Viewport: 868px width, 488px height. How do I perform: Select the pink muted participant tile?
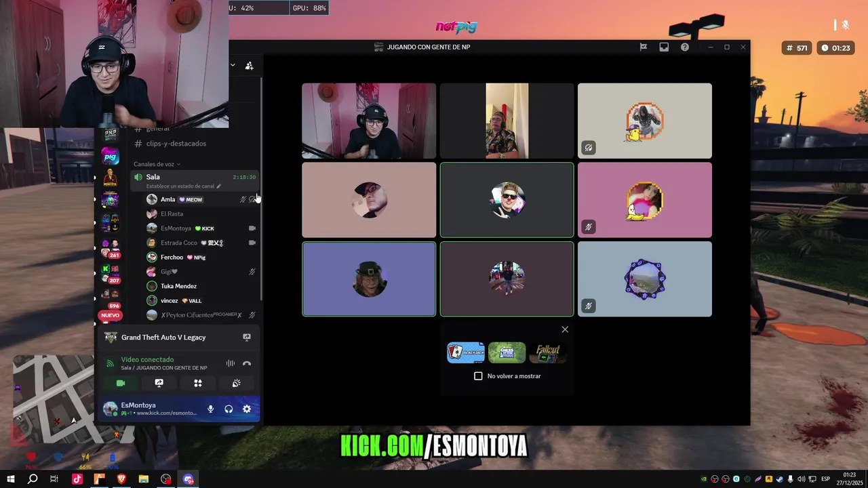pos(645,200)
